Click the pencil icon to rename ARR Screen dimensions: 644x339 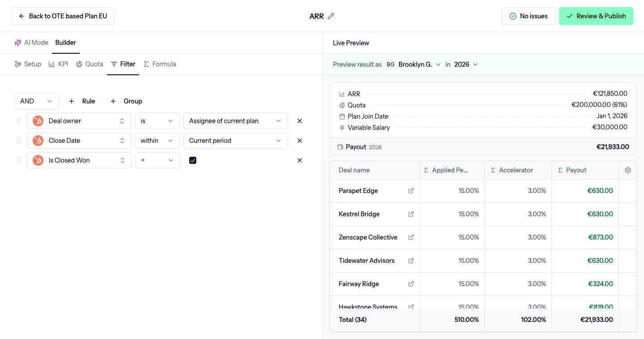pos(331,16)
